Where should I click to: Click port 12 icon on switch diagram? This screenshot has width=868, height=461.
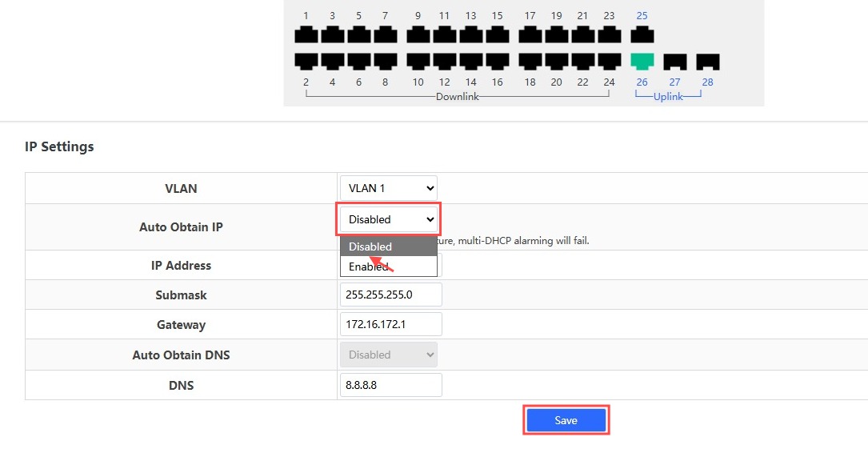pos(444,62)
